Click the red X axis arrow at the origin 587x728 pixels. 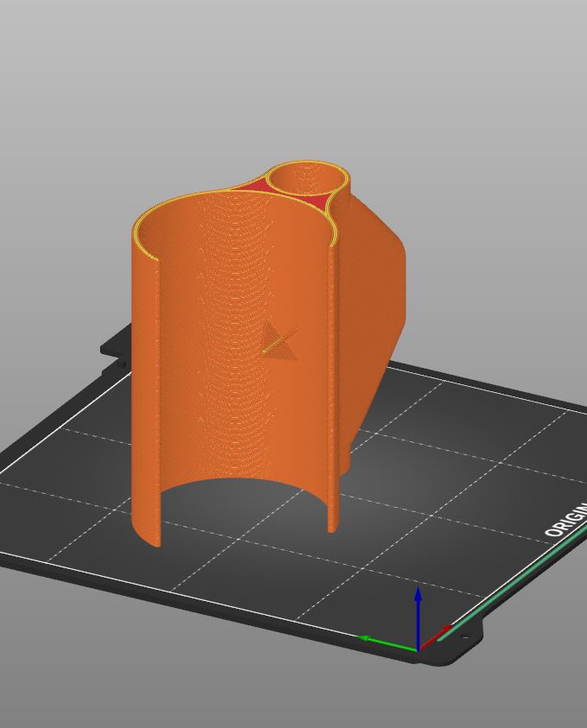click(x=435, y=637)
